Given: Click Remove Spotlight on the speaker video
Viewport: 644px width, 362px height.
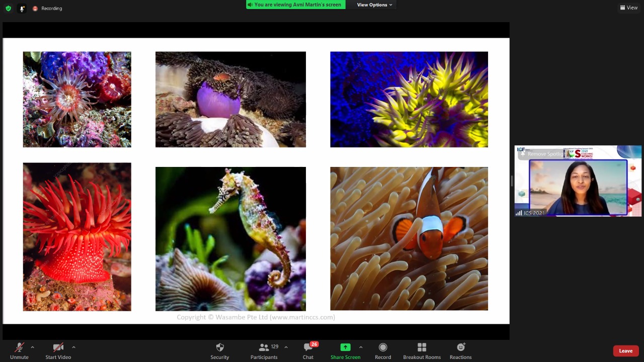Looking at the screenshot, I should coord(542,154).
